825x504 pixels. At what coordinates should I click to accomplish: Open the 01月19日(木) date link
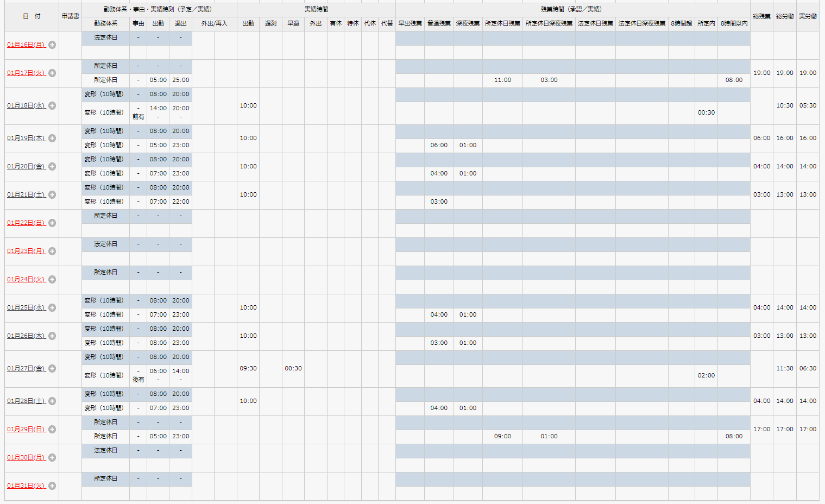26,138
